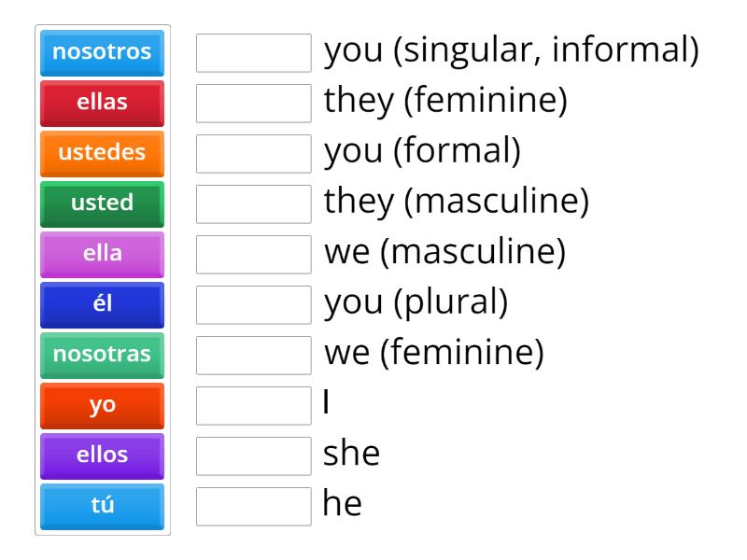The height and width of the screenshot is (560, 747).
Task: Select the blank slot for you (formal)
Action: click(x=254, y=154)
